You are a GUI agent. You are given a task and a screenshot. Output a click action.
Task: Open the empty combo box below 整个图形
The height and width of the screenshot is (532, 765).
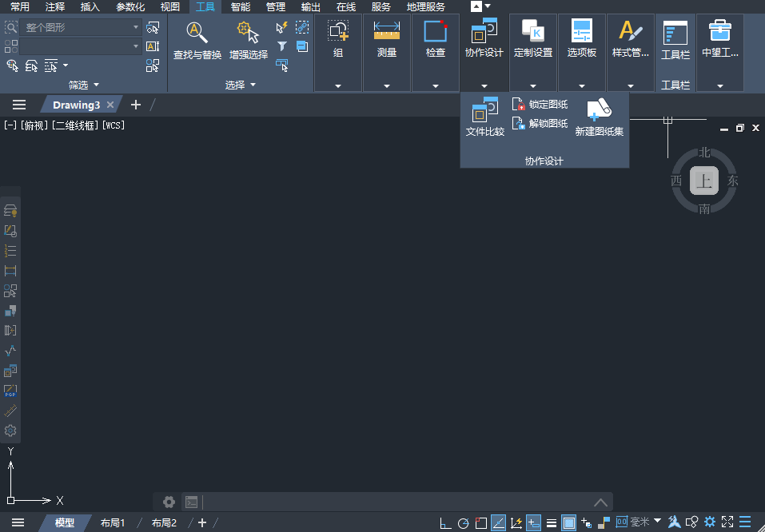[81, 46]
